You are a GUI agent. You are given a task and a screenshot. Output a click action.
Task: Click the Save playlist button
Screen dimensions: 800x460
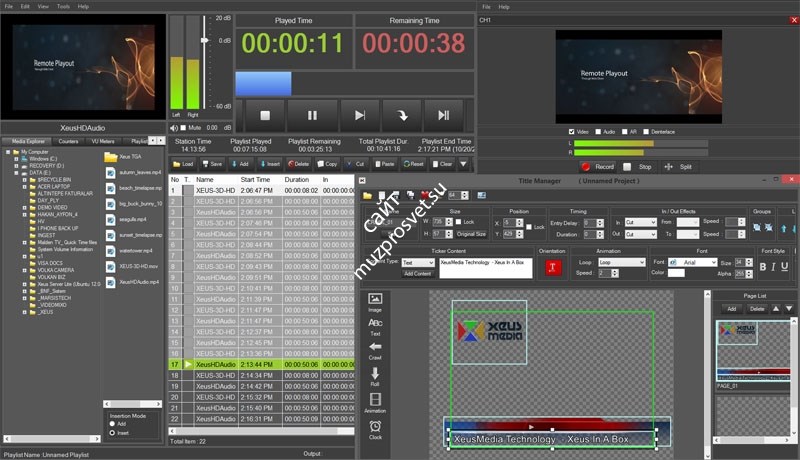212,164
